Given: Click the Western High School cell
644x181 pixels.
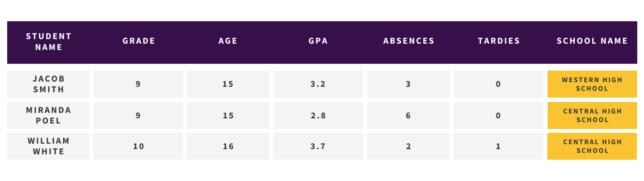Looking at the screenshot, I should tap(592, 84).
